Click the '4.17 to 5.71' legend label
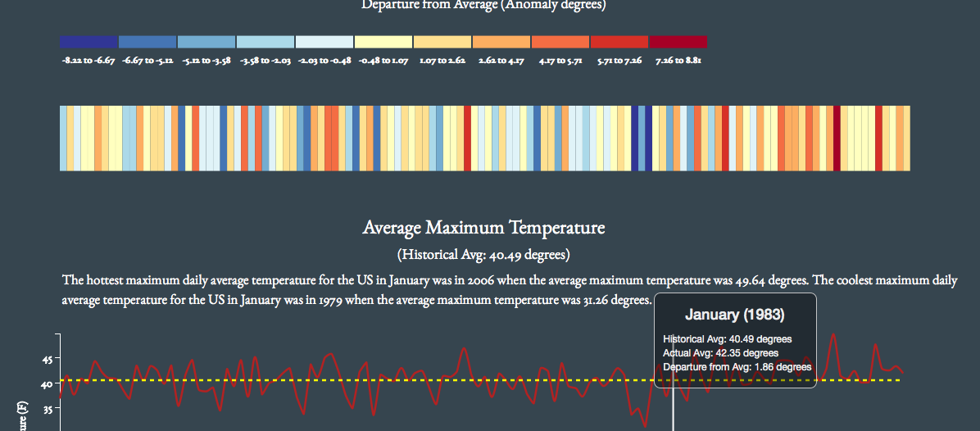The image size is (980, 431). coord(560,61)
